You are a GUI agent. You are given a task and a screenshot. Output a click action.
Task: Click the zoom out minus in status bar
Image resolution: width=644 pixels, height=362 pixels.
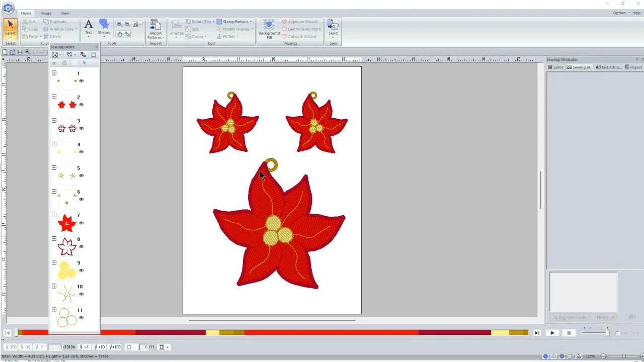point(603,356)
